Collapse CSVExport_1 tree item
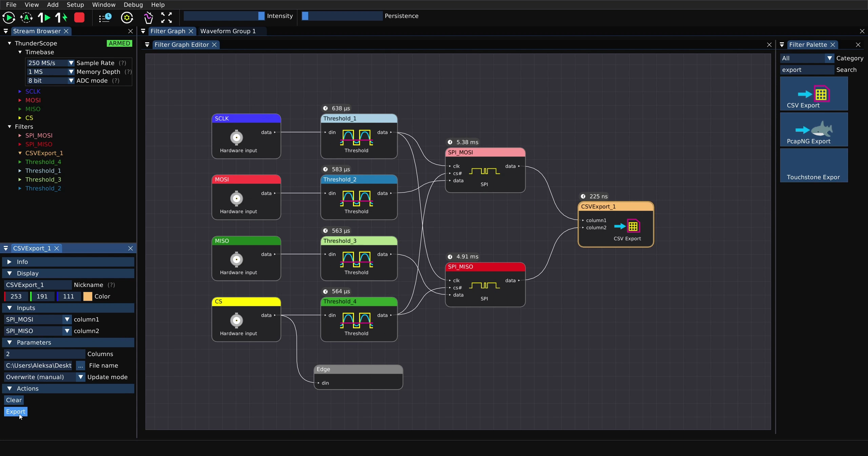 20,153
